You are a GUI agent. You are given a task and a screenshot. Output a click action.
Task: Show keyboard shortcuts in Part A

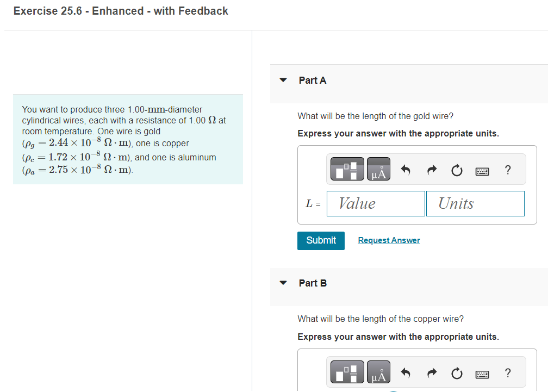(x=482, y=171)
